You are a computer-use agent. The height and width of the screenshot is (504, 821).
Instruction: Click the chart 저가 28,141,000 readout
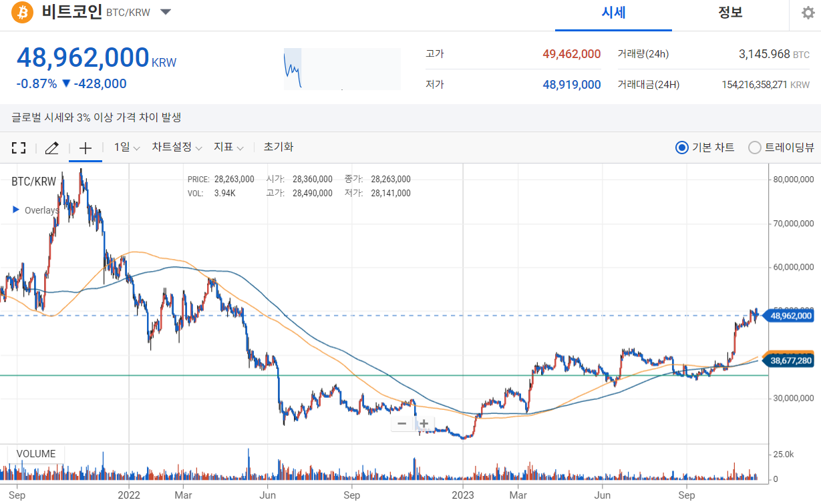tap(377, 194)
